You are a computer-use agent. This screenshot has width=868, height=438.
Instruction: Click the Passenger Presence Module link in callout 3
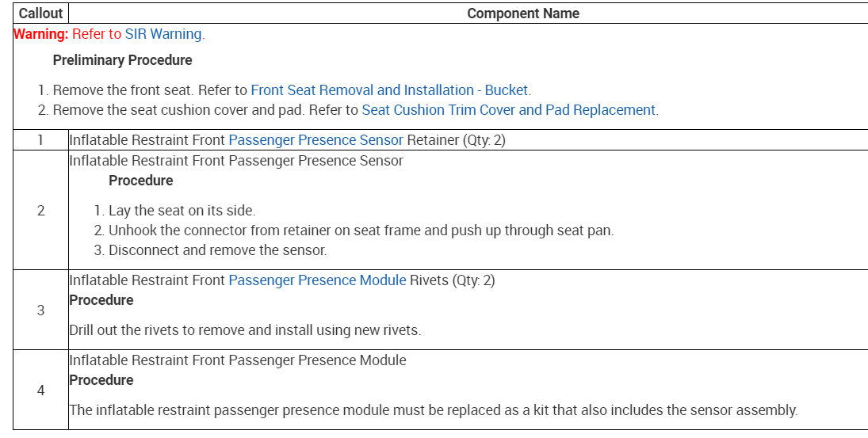click(x=317, y=280)
